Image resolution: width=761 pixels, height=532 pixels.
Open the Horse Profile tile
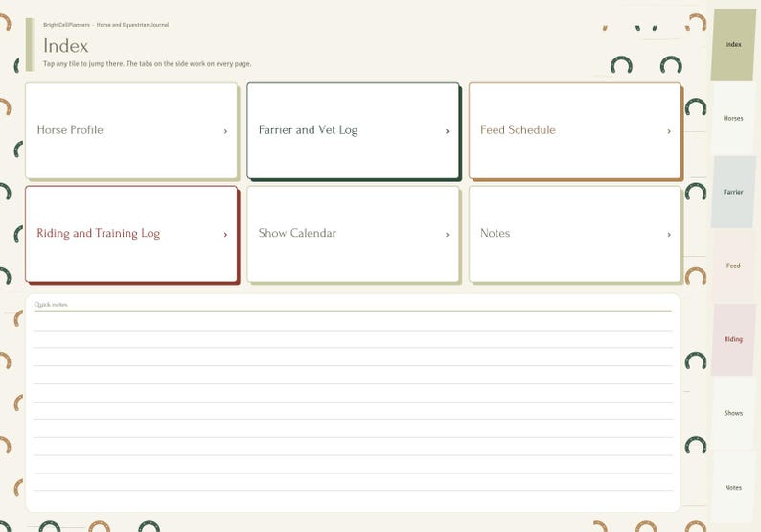(x=131, y=130)
